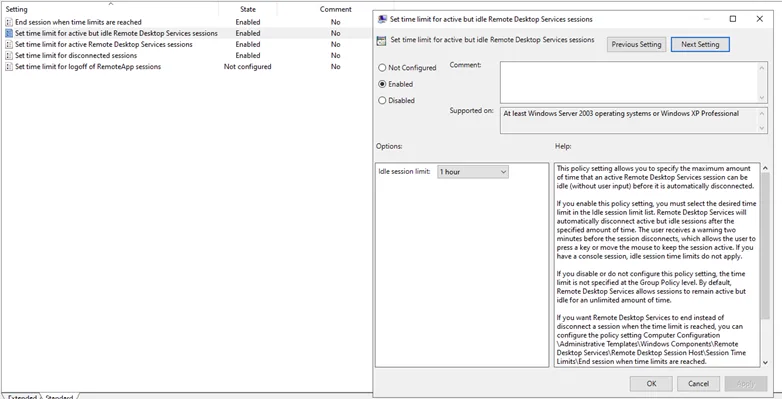Screen dimensions: 782x399
Task: Click the dialog title bar policy icon
Action: click(x=383, y=19)
